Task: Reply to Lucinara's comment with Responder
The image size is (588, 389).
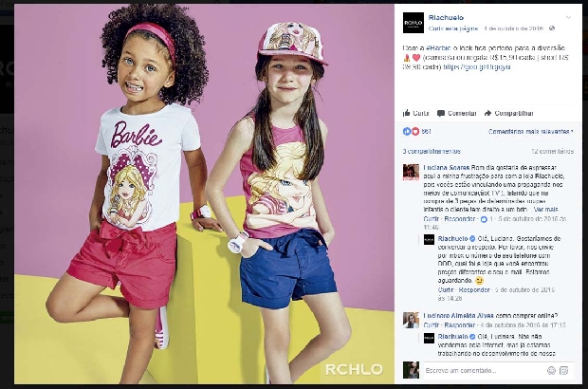Action: pyautogui.click(x=459, y=324)
